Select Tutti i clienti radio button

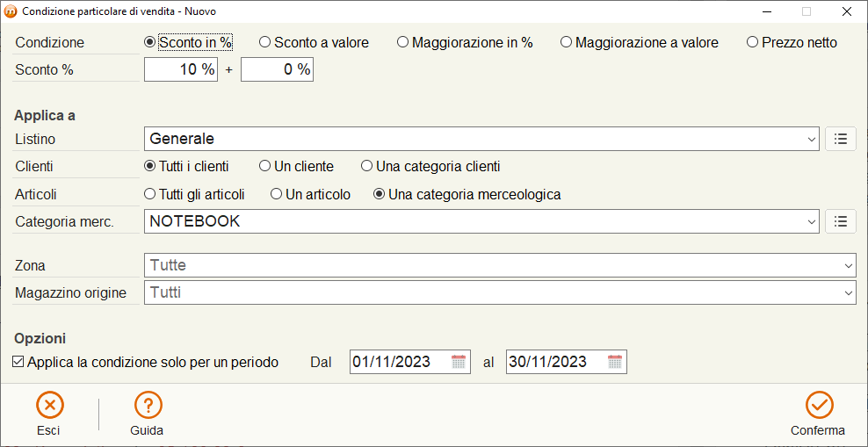tap(186, 166)
